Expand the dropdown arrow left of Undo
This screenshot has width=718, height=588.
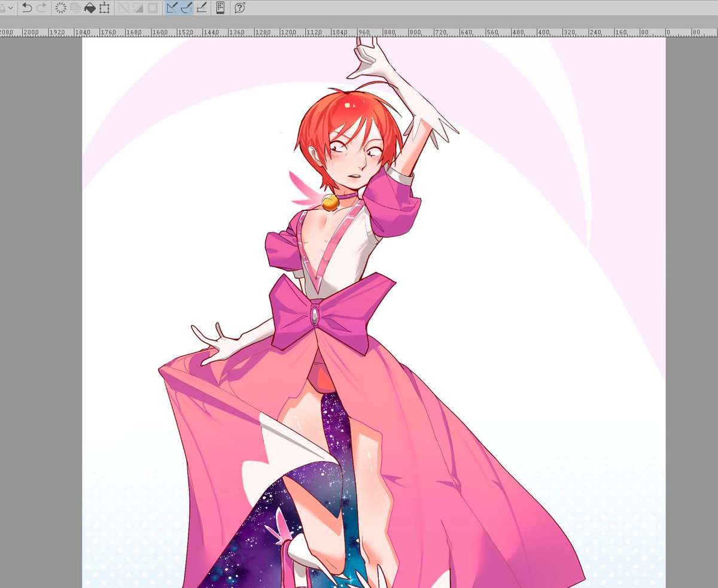pos(10,8)
